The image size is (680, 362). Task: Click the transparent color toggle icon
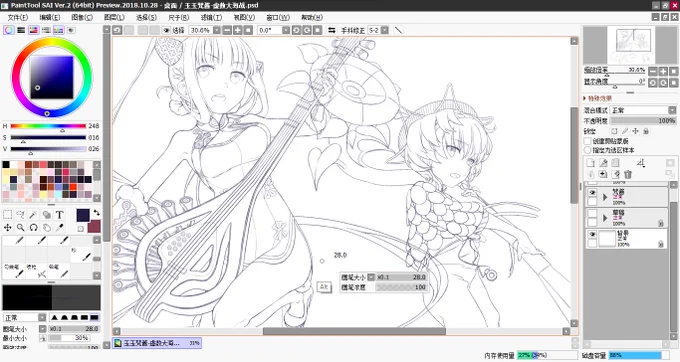[81, 228]
